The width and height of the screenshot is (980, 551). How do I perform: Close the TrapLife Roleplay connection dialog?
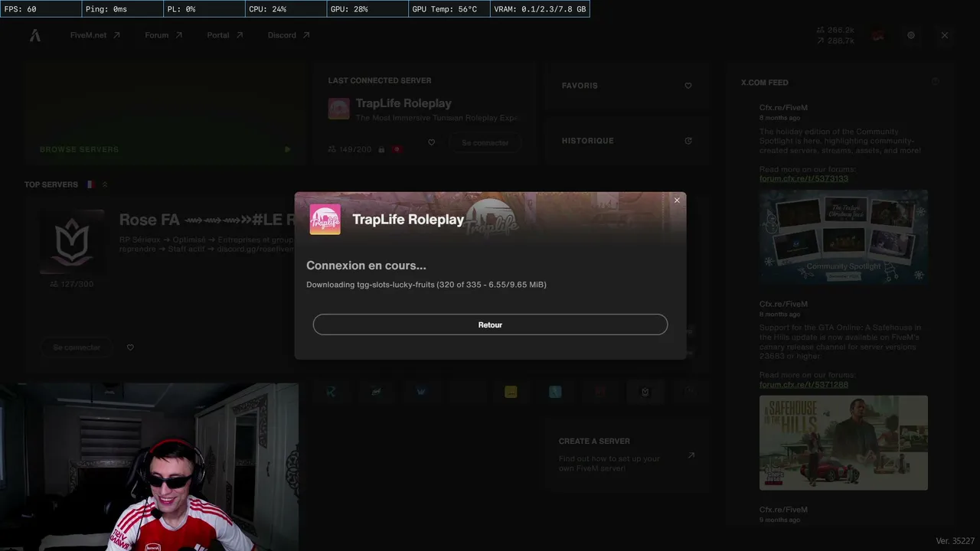677,201
